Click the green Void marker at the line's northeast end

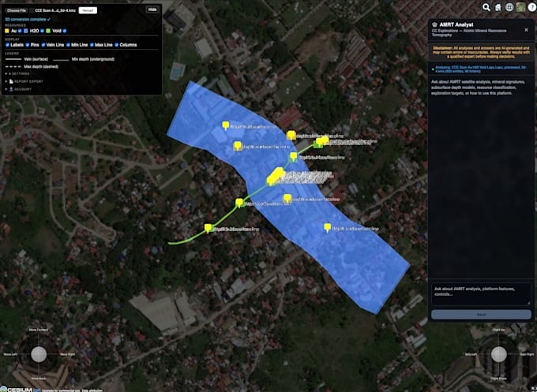[x=317, y=145]
